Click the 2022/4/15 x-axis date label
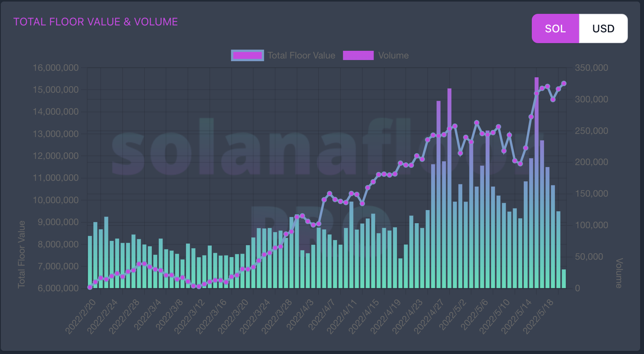 point(364,316)
